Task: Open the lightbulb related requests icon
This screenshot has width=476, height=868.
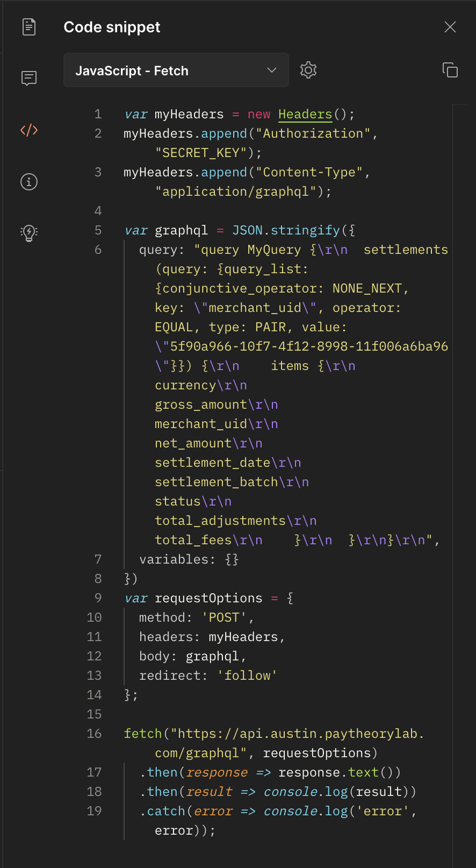Action: (29, 233)
